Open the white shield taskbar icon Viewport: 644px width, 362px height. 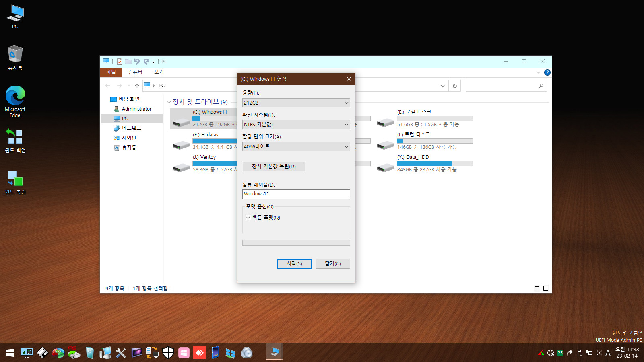tap(168, 353)
